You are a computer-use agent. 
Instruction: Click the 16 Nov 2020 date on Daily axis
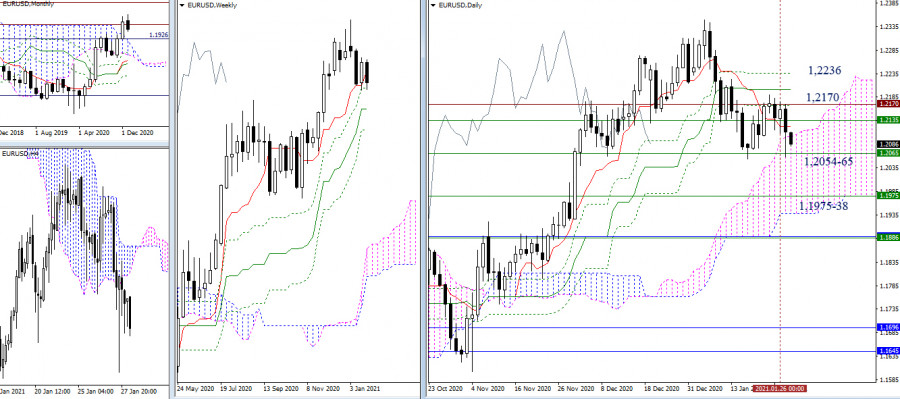[x=534, y=389]
